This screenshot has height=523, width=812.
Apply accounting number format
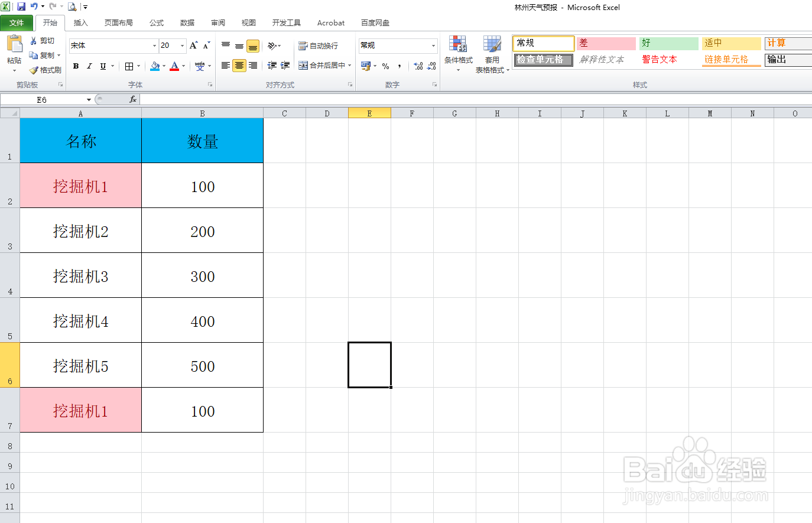[x=366, y=66]
